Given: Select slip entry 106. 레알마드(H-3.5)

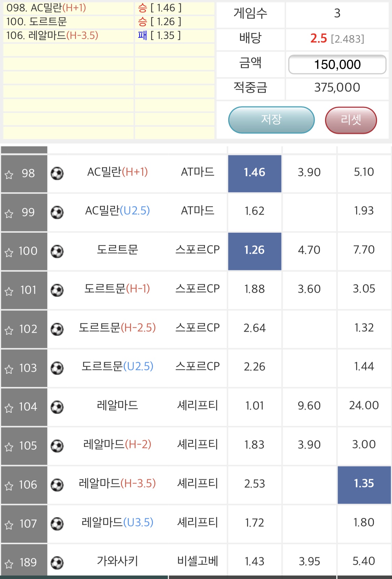Looking at the screenshot, I should 68,36.
